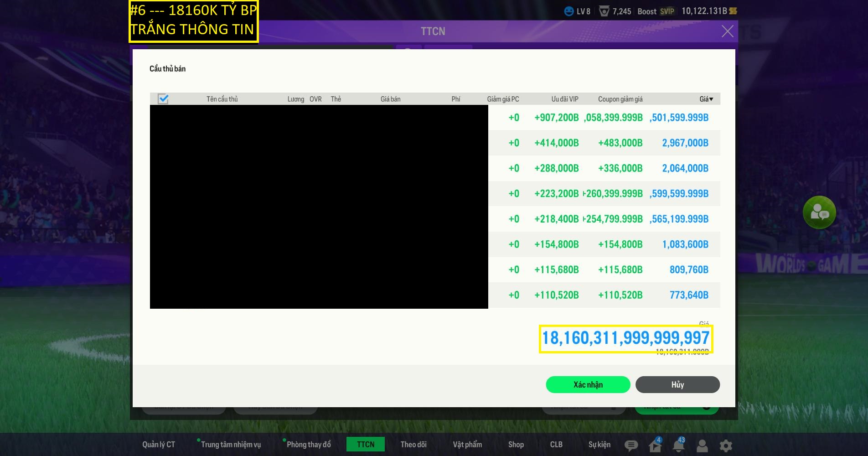Viewport: 868px width, 456px height.
Task: Open the green friends chat bubble
Action: [819, 212]
